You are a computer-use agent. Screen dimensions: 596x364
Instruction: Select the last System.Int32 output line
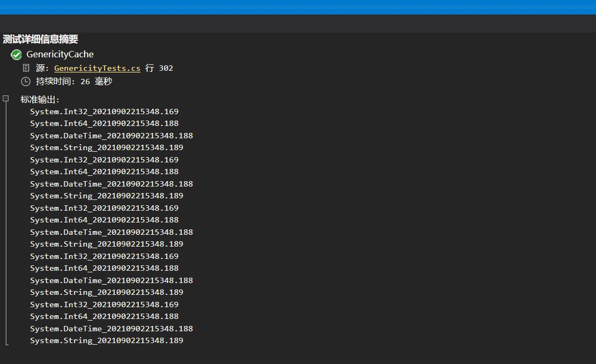[x=104, y=304]
